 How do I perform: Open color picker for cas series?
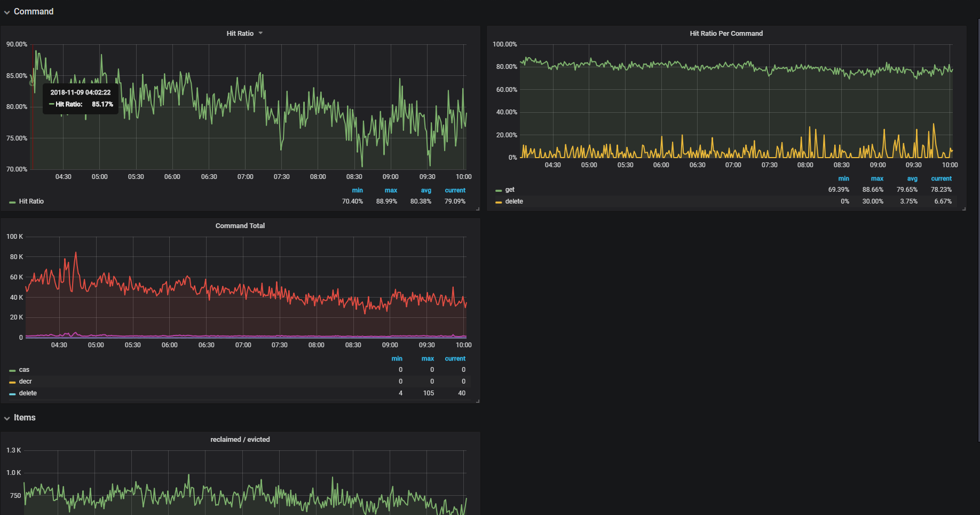12,370
